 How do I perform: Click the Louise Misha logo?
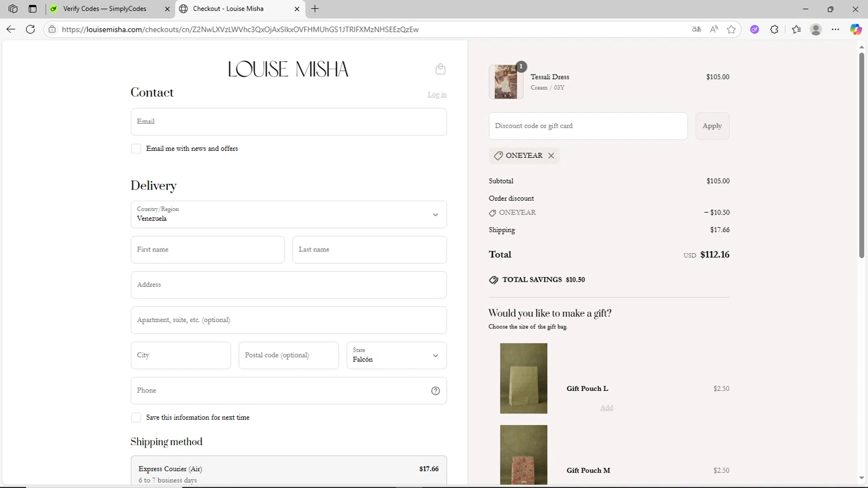288,69
